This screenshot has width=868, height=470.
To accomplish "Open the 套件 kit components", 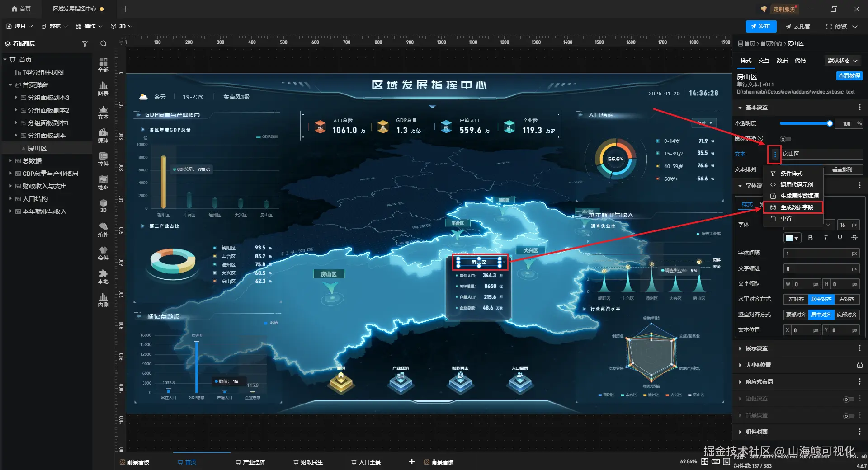I will [x=104, y=253].
